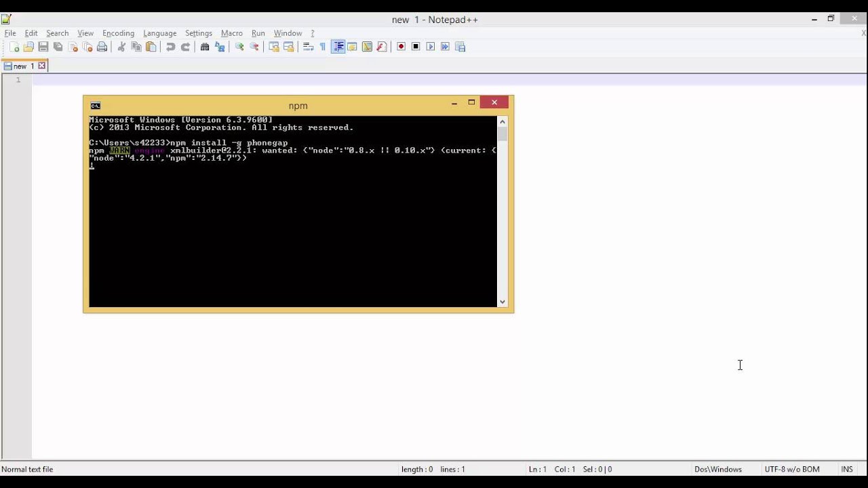Open the File menu

pos(10,33)
